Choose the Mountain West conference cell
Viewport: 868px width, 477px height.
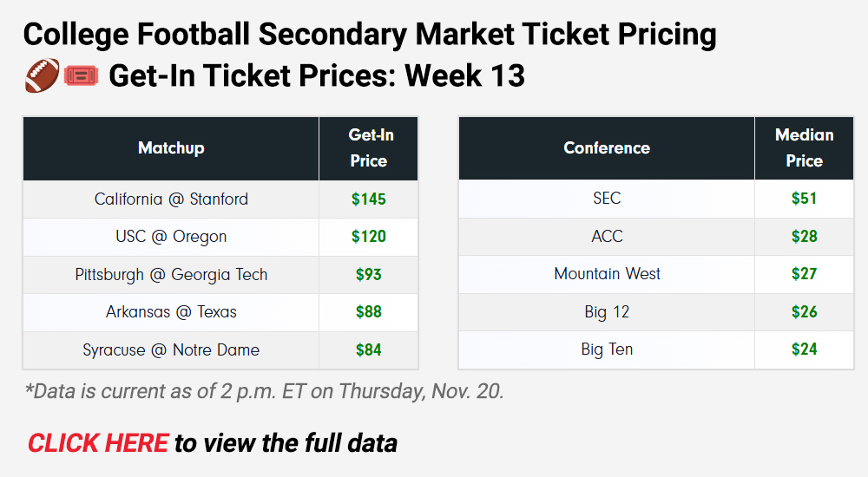[607, 274]
